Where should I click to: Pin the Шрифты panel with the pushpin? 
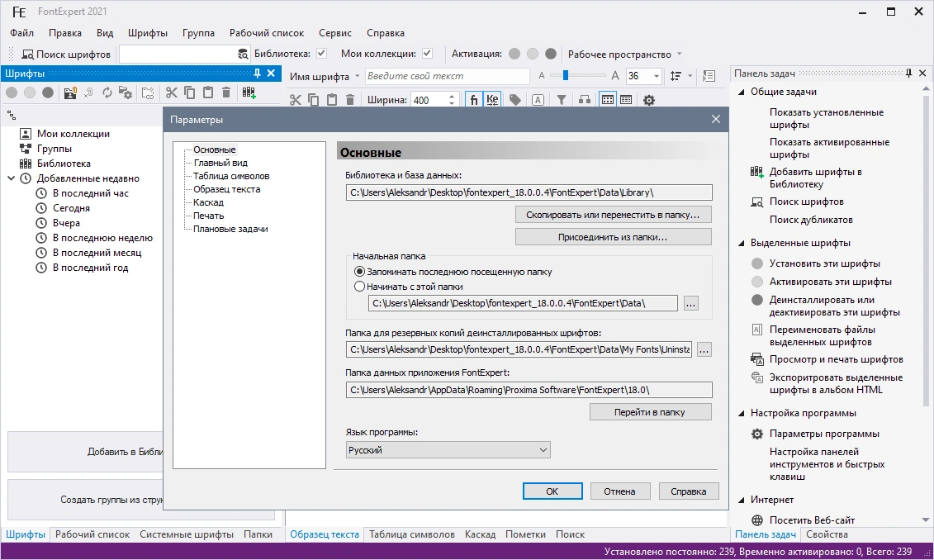point(258,74)
